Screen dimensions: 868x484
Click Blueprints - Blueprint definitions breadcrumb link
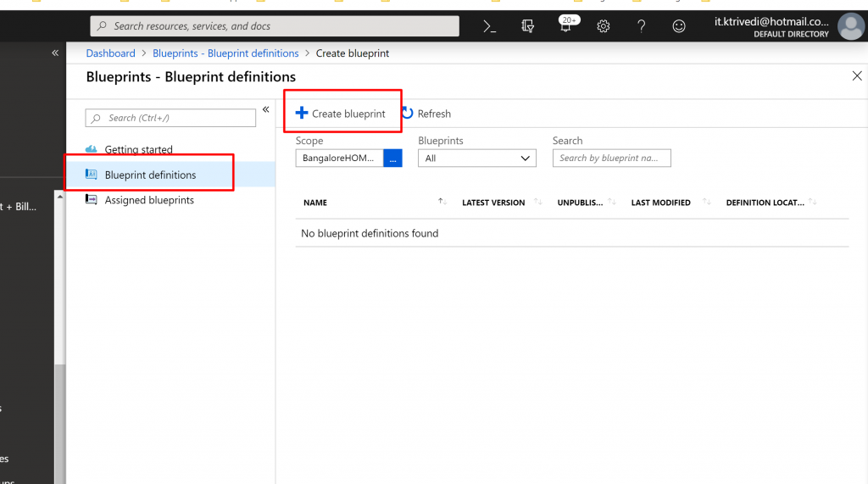pos(225,53)
